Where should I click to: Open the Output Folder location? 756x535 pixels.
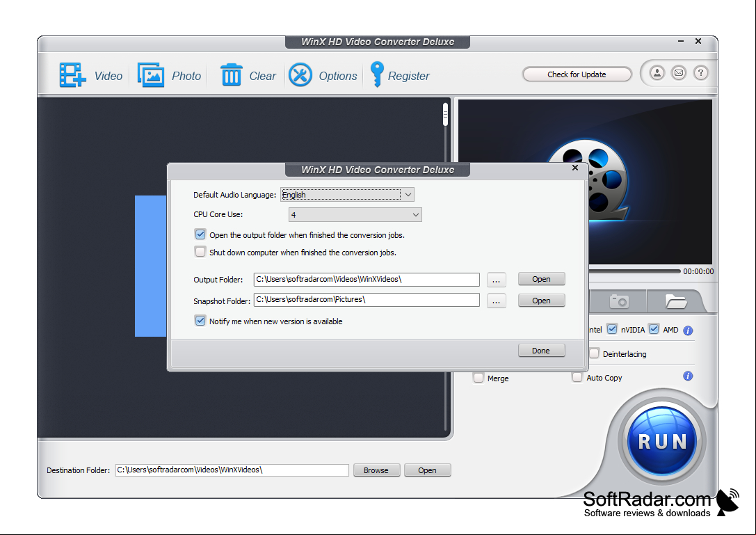tap(542, 279)
